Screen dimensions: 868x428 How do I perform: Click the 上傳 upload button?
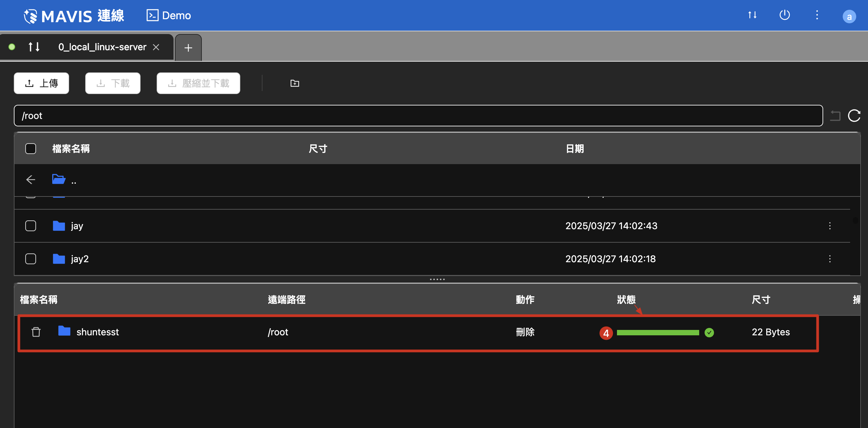pos(41,83)
